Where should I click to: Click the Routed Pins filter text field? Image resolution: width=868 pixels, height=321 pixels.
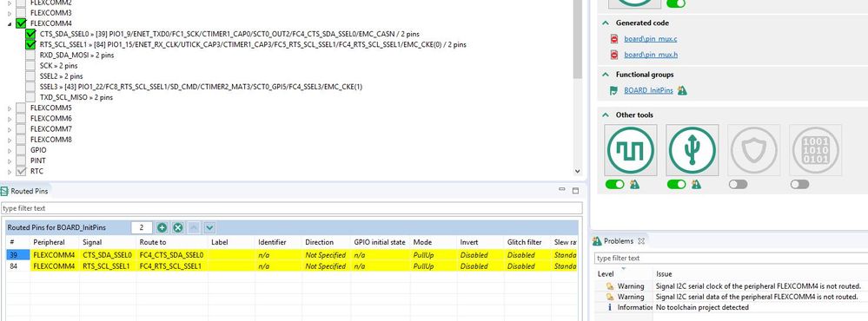292,208
